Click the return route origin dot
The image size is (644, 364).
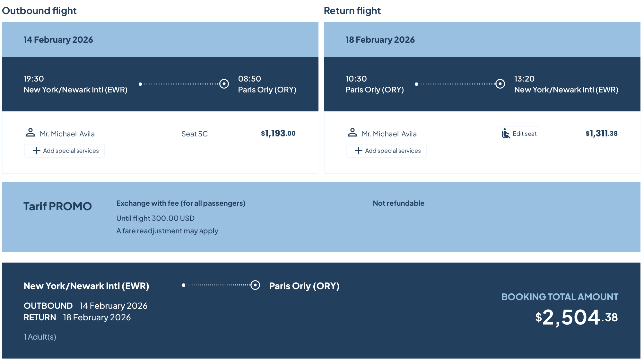(x=416, y=84)
